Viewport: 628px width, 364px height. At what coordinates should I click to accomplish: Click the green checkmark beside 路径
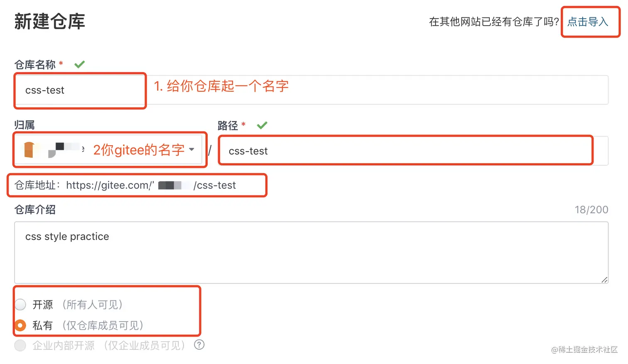pyautogui.click(x=262, y=125)
